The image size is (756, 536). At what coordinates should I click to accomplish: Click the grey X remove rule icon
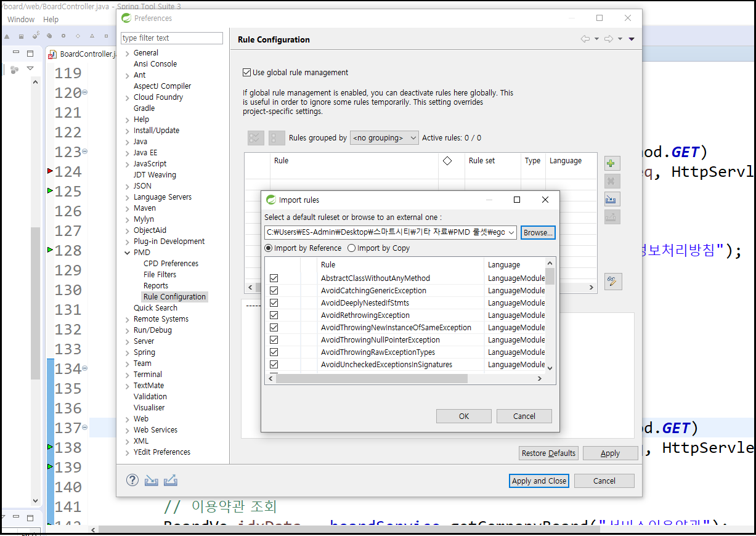point(612,181)
